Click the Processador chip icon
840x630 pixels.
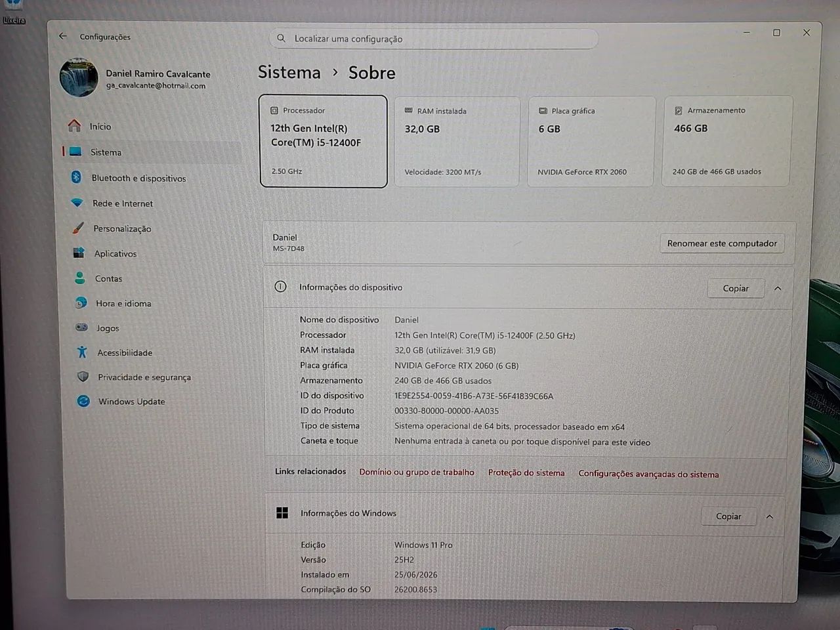coord(274,110)
